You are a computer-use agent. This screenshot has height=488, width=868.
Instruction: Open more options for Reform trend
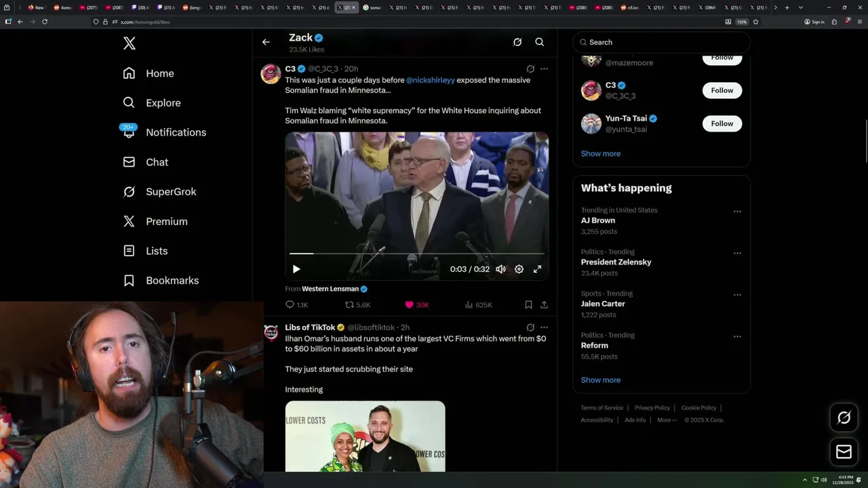coord(737,336)
